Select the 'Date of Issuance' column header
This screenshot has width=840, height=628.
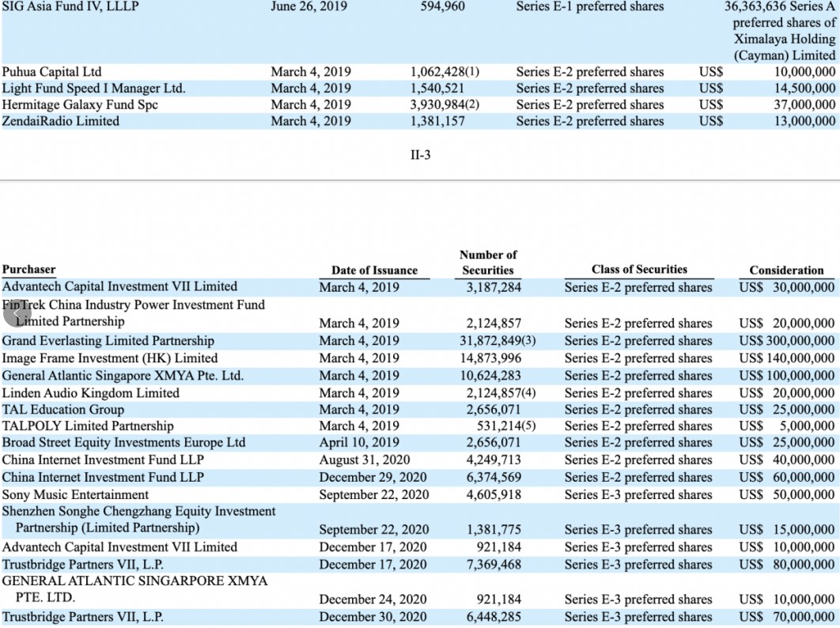click(x=374, y=270)
